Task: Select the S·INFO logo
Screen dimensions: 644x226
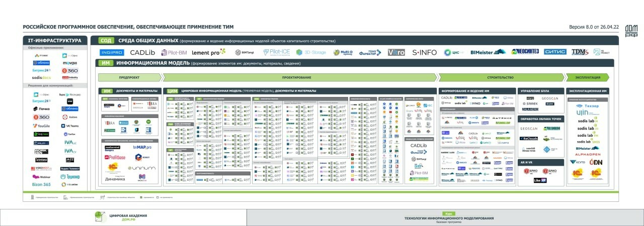Action: (425, 52)
